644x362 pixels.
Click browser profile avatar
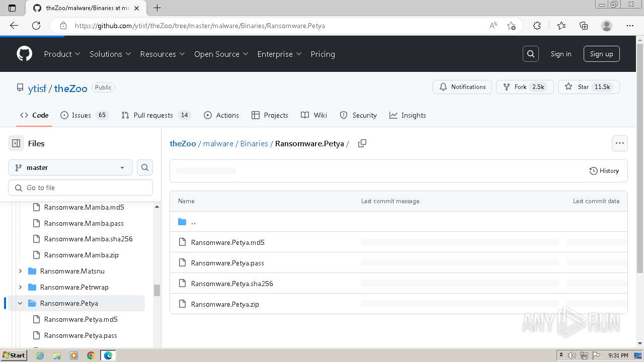click(607, 26)
